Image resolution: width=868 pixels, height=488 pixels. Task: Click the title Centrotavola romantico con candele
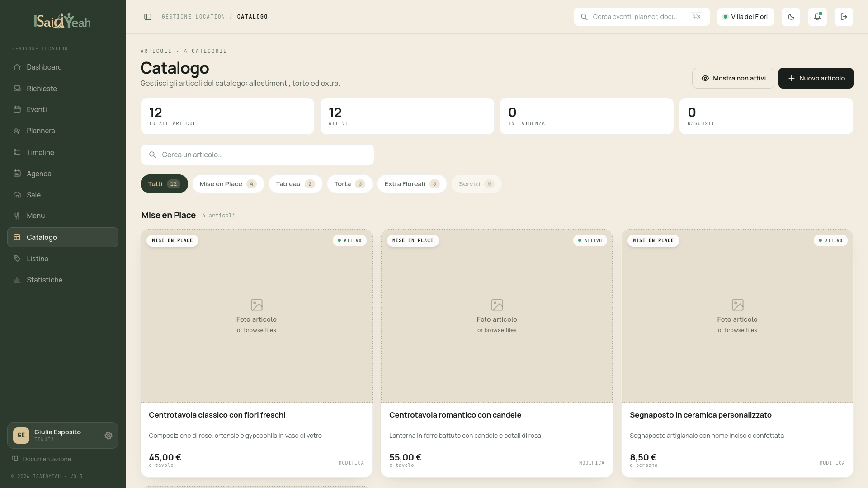pos(455,415)
